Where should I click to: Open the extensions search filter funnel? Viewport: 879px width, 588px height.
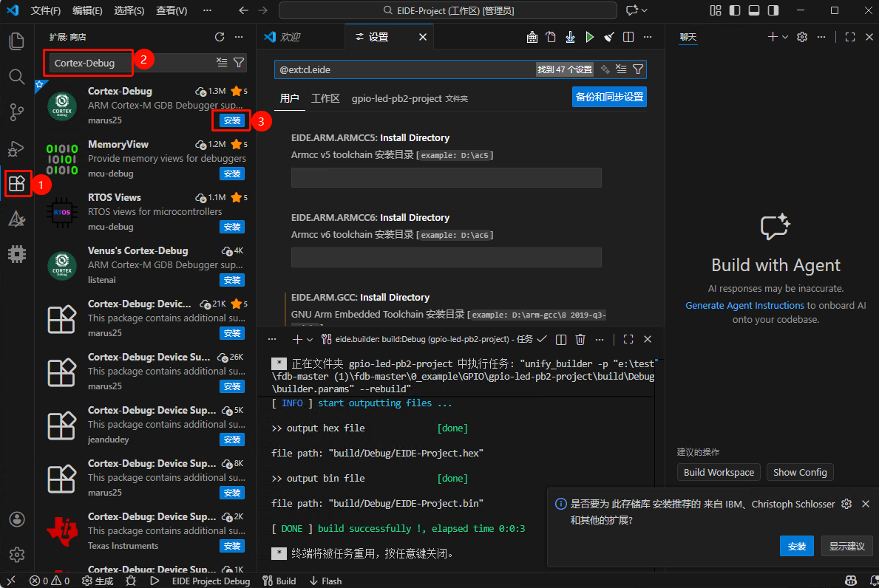pyautogui.click(x=239, y=63)
